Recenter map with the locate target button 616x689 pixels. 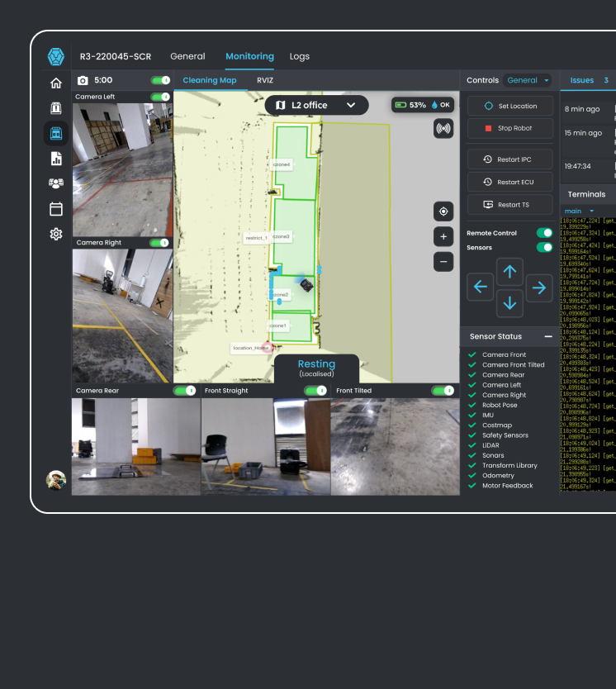click(x=443, y=211)
